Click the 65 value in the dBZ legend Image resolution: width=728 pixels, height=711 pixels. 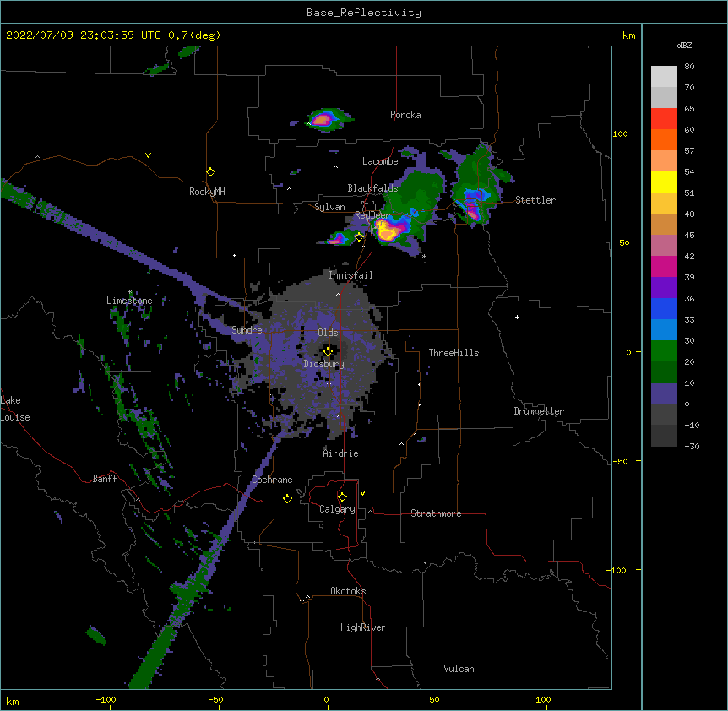coord(689,109)
